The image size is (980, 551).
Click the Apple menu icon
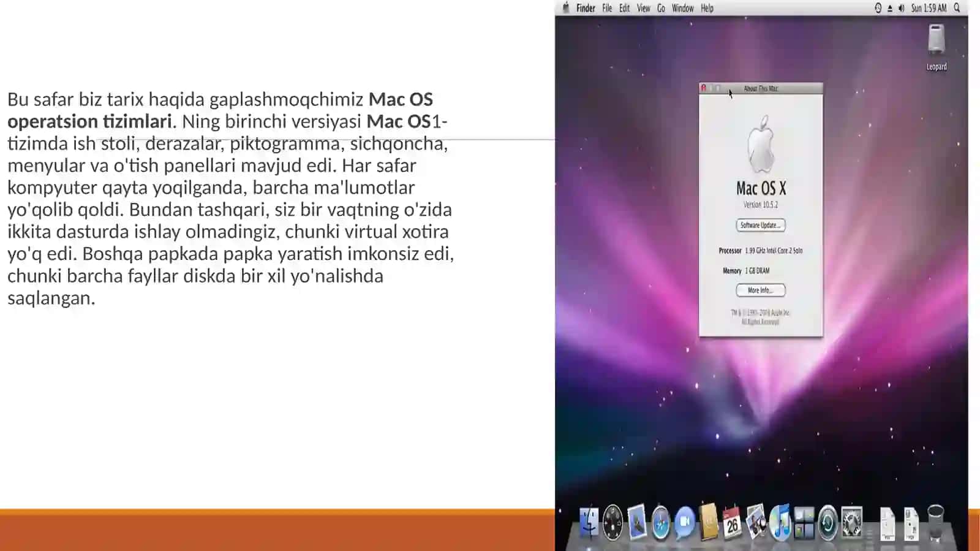pos(565,7)
